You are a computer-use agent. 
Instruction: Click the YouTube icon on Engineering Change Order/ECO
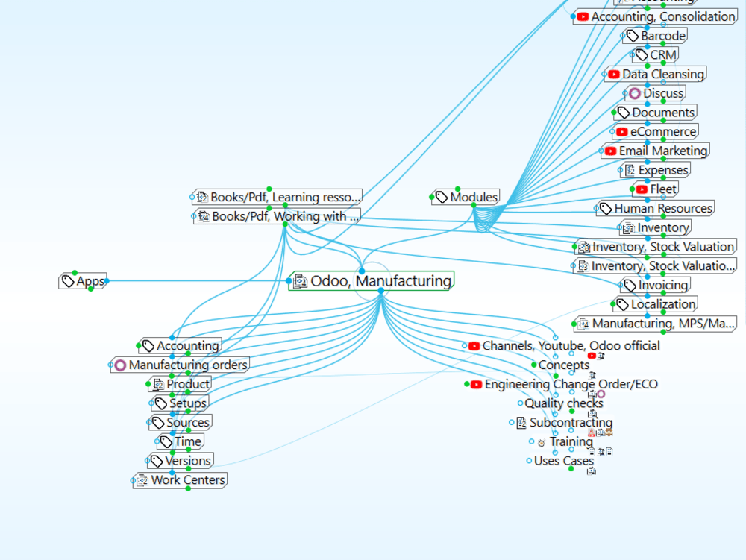476,385
